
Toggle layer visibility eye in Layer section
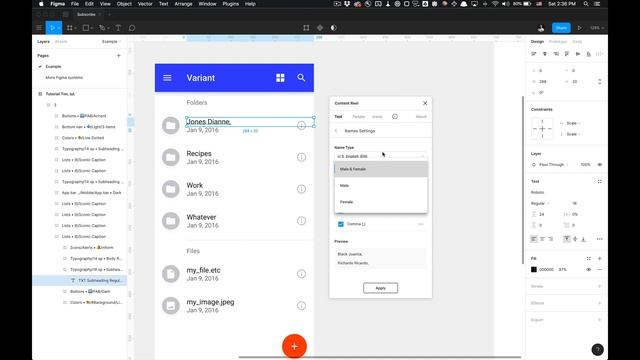[x=600, y=164]
